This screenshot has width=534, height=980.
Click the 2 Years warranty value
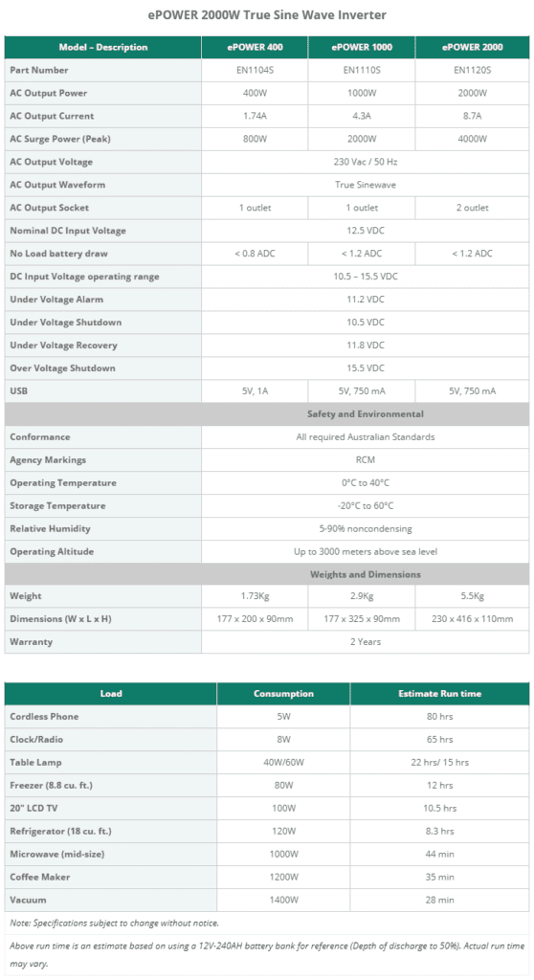click(x=366, y=642)
